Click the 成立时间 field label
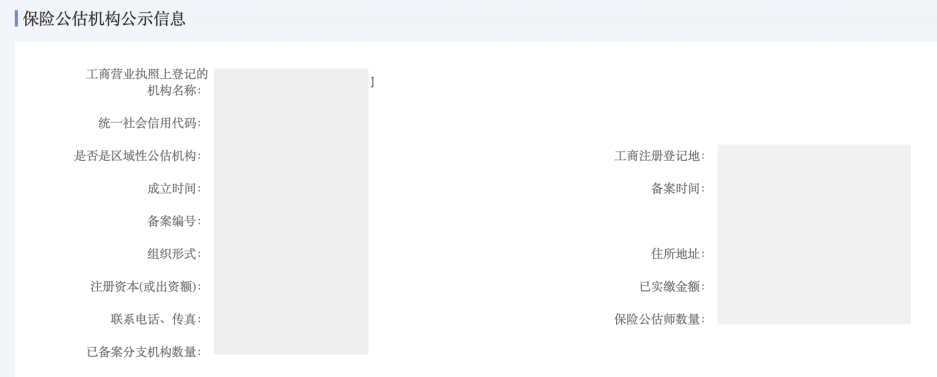Viewport: 937px width, 377px height. [174, 189]
